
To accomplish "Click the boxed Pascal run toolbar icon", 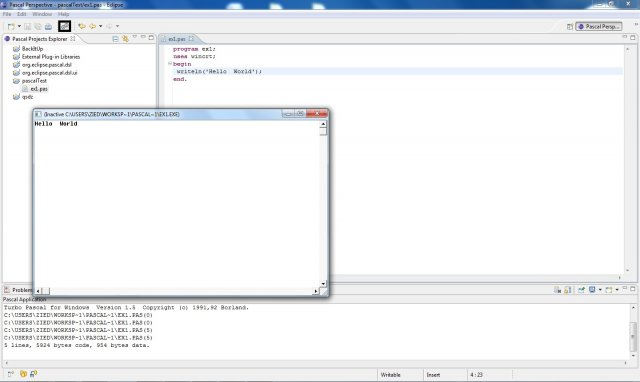I will (x=64, y=26).
